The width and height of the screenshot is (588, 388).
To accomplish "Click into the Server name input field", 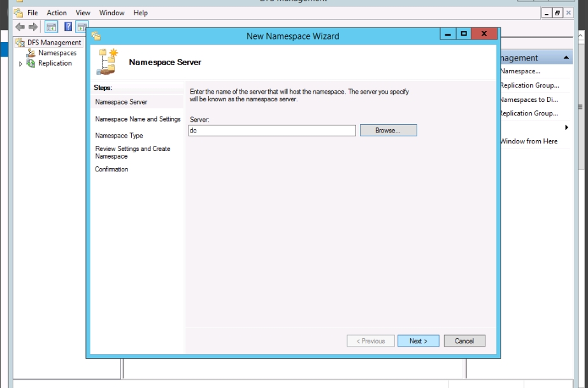I will [x=272, y=130].
